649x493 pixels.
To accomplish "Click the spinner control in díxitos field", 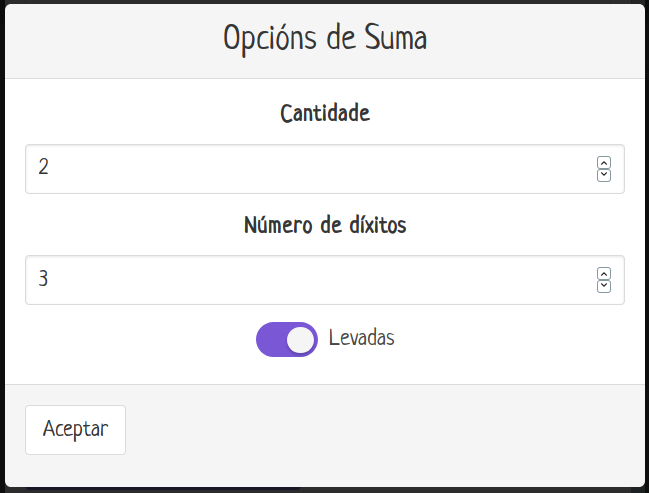I will pos(604,279).
